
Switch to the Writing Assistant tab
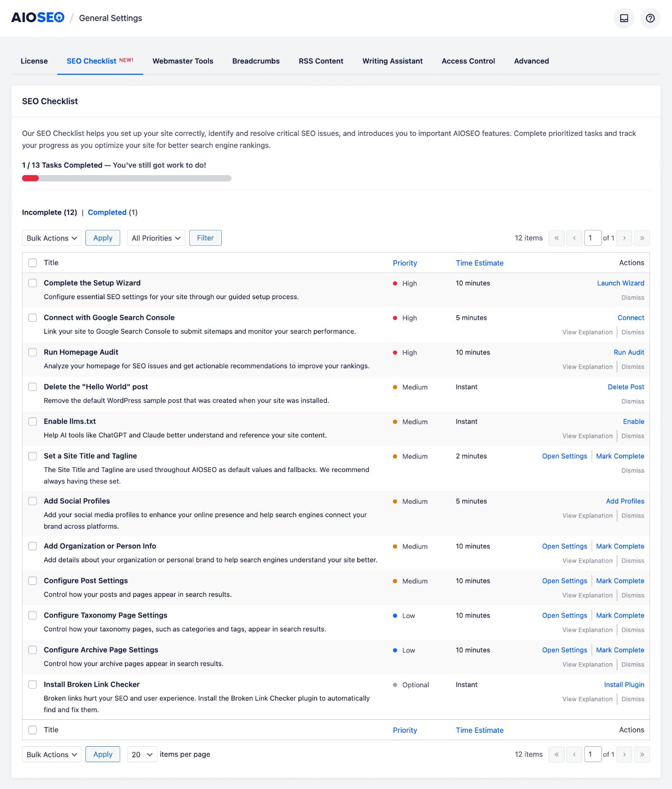(393, 61)
